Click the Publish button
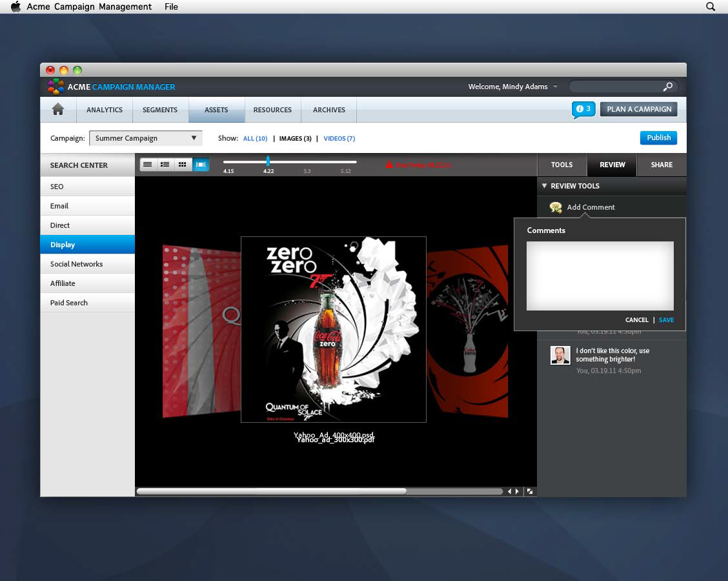Screen dimensions: 728x581 point(658,138)
